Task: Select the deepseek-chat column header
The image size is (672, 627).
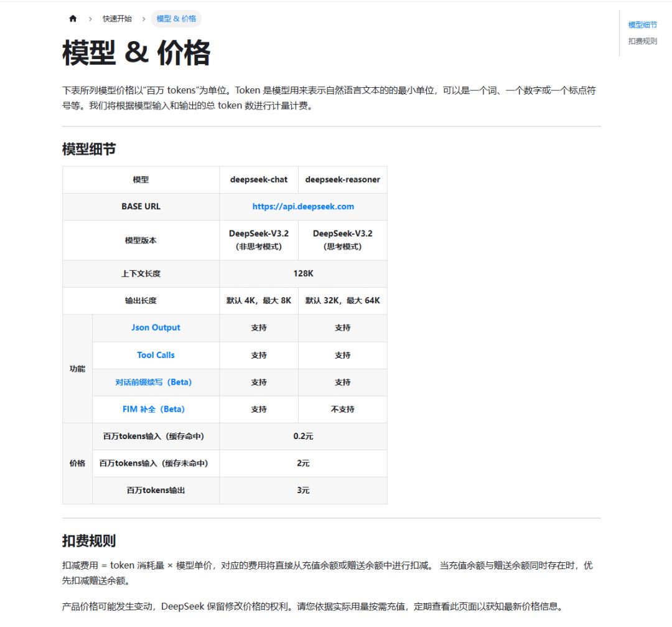Action: pyautogui.click(x=259, y=180)
